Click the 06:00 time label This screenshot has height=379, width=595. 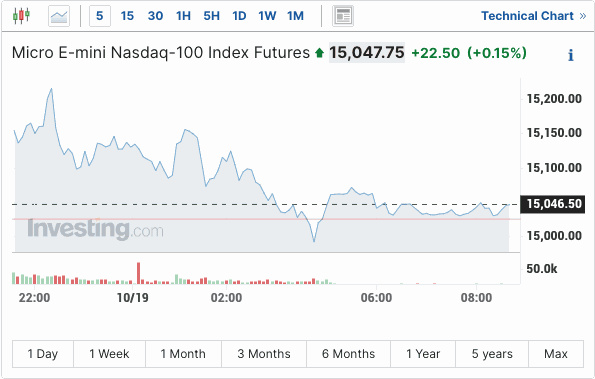(376, 298)
